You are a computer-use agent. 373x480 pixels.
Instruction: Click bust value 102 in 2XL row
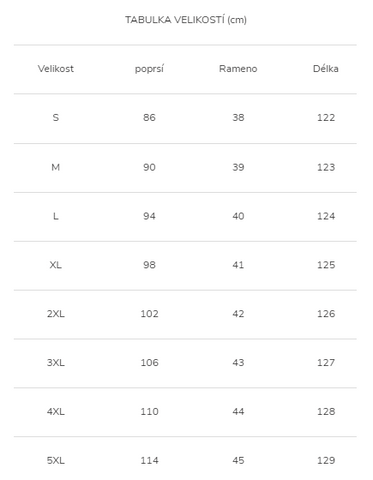coord(149,314)
